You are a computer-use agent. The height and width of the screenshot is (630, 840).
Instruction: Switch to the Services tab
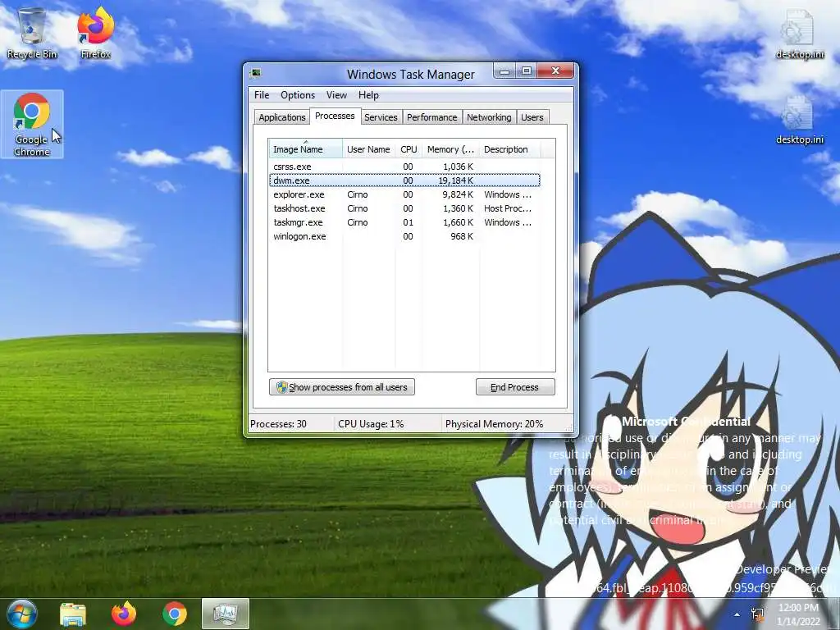(x=381, y=117)
